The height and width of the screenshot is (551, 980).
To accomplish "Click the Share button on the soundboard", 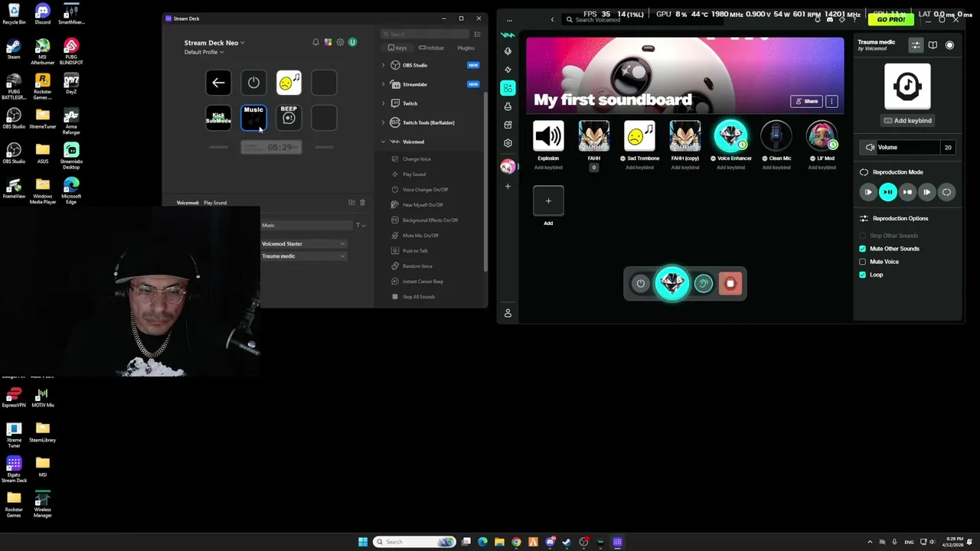I will point(806,101).
